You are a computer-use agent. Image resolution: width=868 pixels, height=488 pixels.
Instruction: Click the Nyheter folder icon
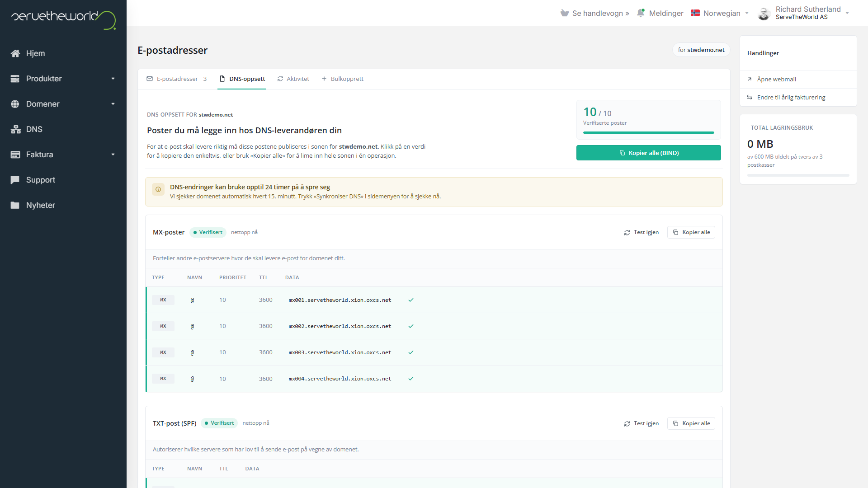15,205
